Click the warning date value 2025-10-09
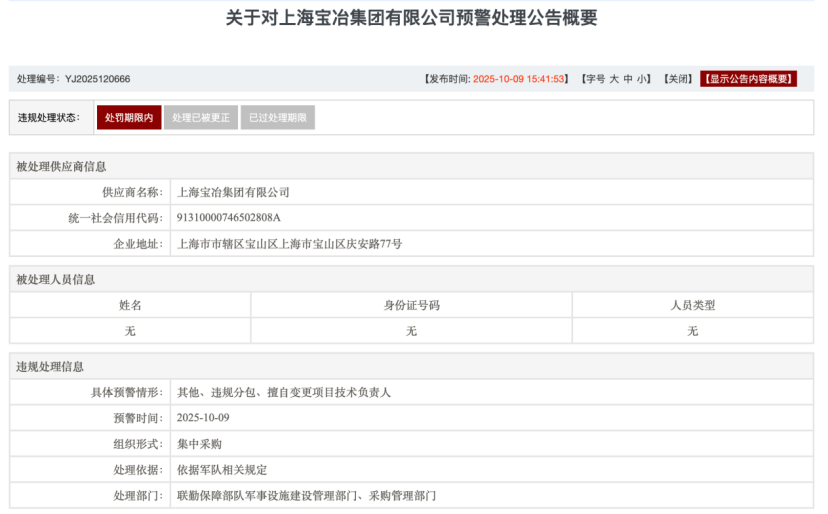This screenshot has height=514, width=828. coord(203,418)
